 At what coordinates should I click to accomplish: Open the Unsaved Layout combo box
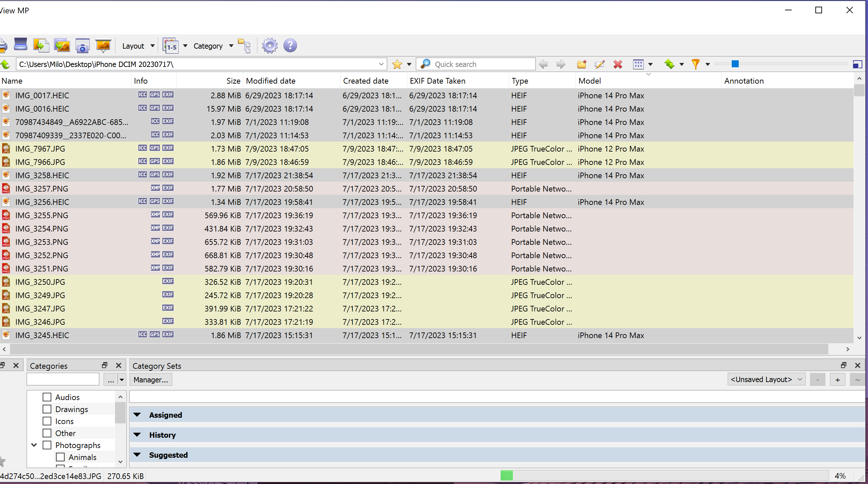click(766, 379)
